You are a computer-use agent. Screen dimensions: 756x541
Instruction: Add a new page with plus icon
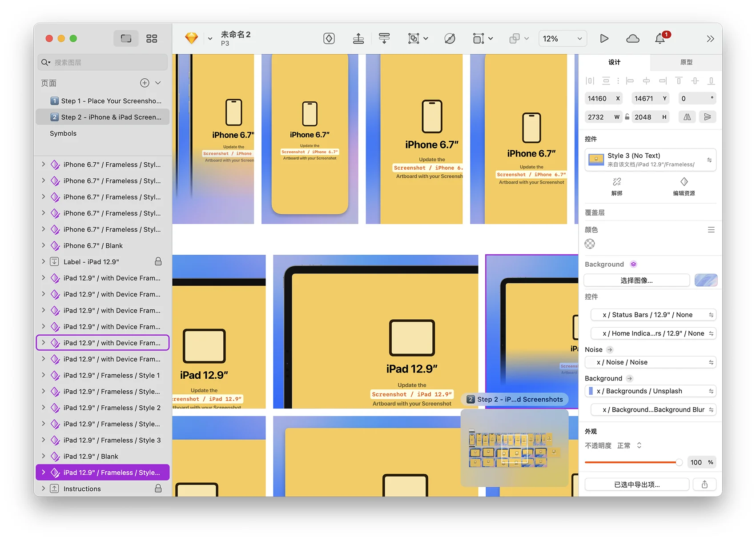(x=145, y=83)
